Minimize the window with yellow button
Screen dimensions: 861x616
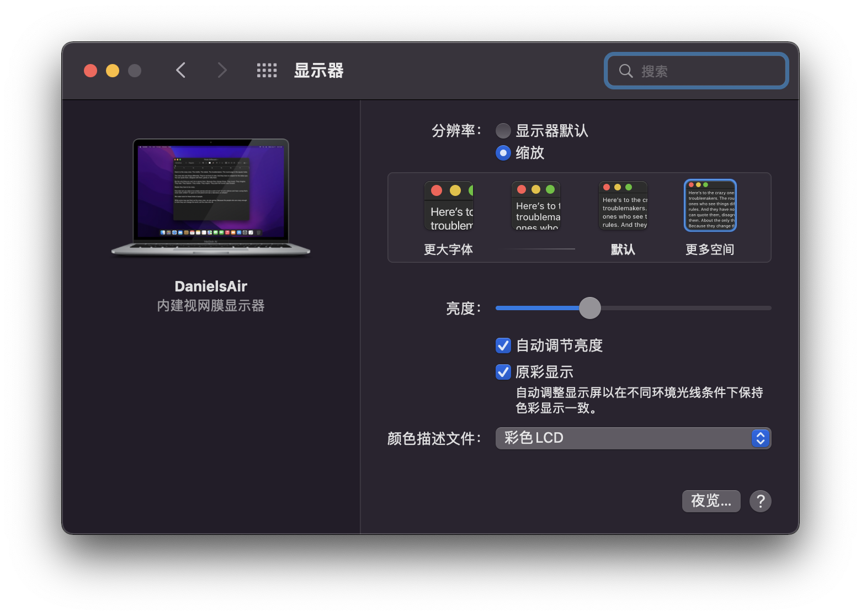(113, 71)
